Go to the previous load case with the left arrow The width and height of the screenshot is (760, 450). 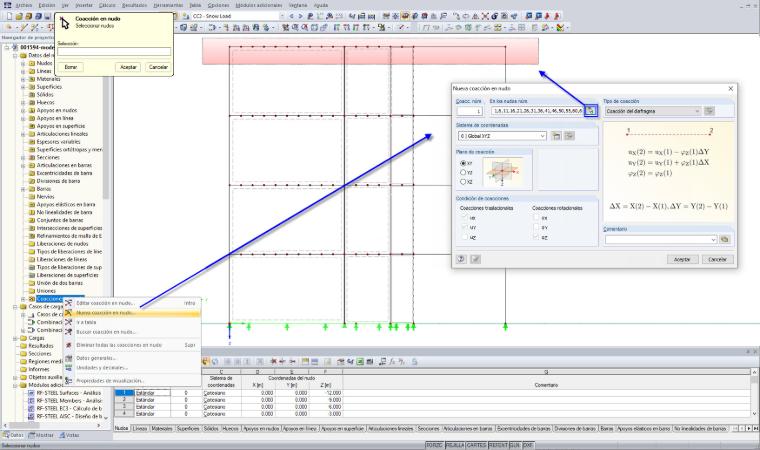291,16
